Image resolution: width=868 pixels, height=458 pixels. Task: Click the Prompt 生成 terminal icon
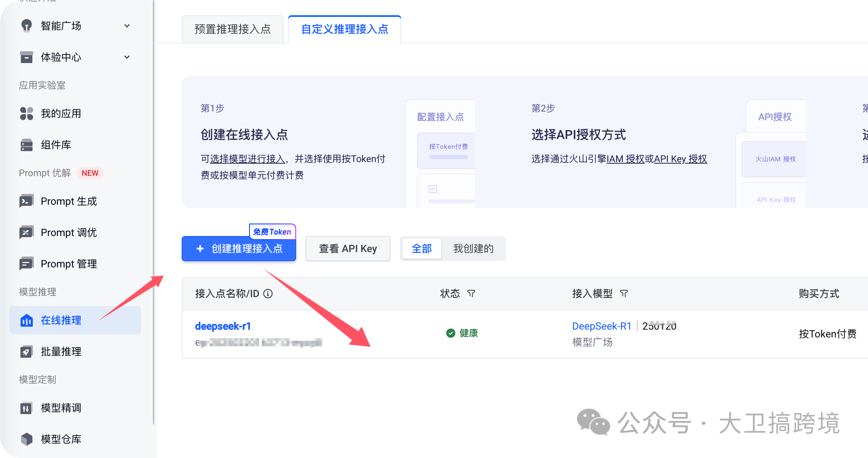(x=26, y=201)
